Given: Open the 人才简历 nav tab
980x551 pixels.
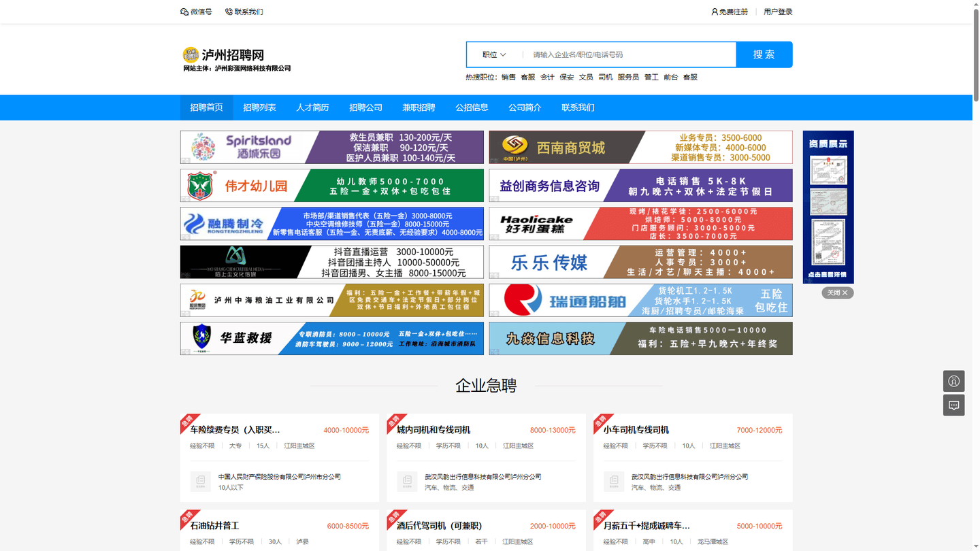Looking at the screenshot, I should [x=312, y=107].
